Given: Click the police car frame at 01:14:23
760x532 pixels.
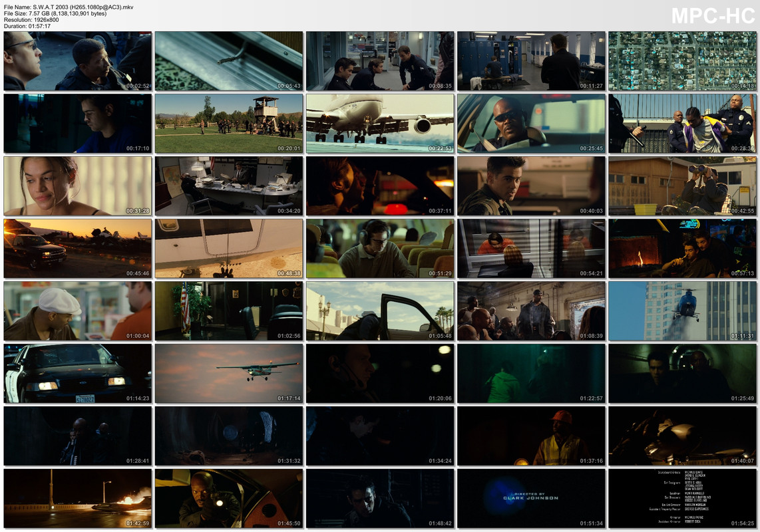Looking at the screenshot, I should (78, 374).
